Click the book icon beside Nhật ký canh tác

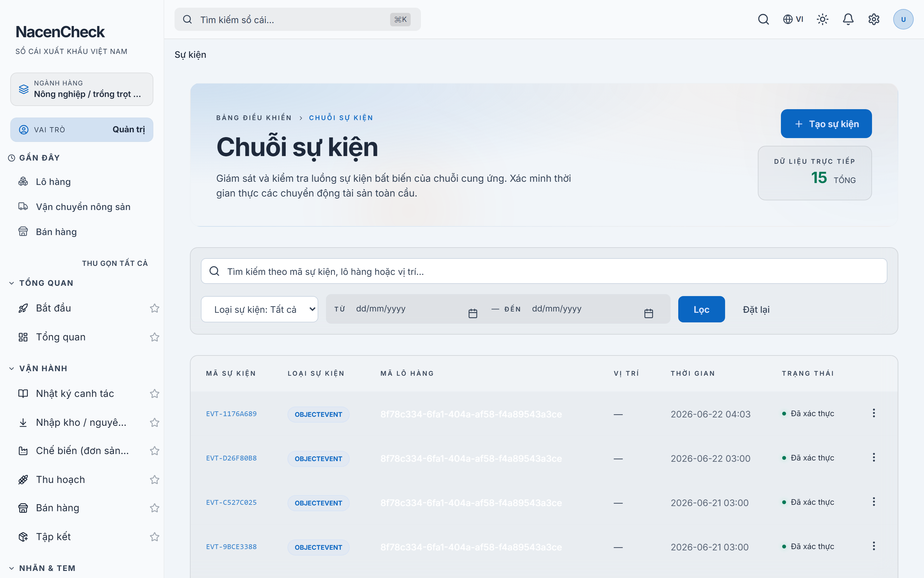23,393
